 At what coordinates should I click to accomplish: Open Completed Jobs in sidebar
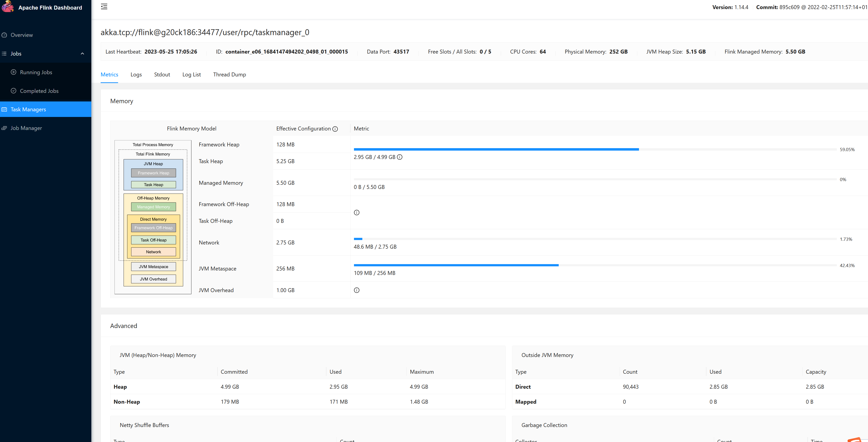(x=39, y=91)
